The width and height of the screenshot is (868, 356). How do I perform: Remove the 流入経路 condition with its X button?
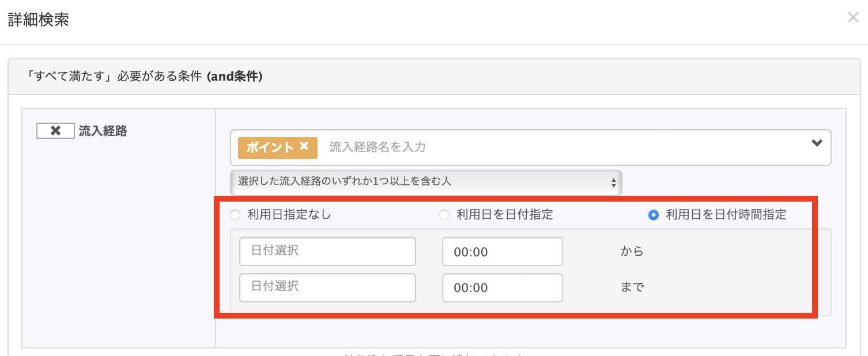click(55, 131)
